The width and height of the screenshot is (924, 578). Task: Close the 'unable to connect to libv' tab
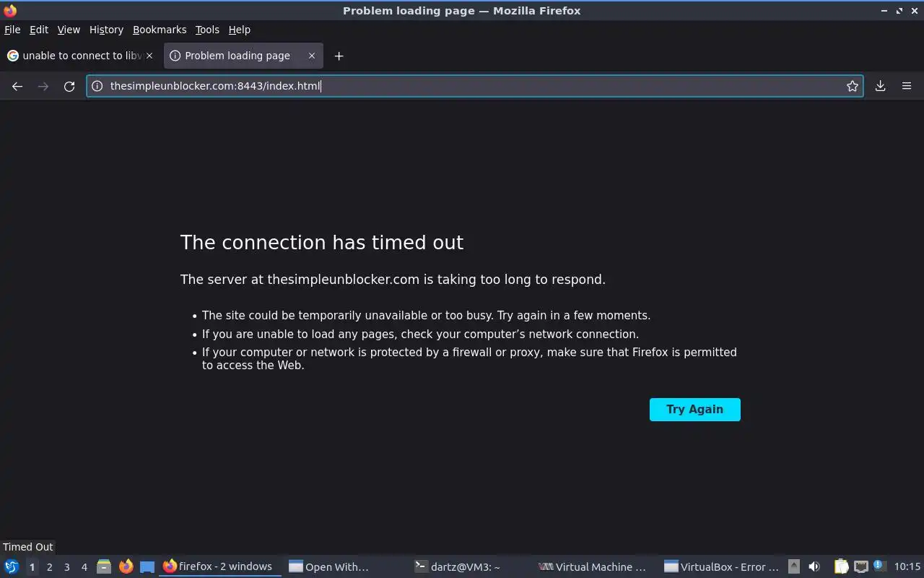(x=149, y=56)
